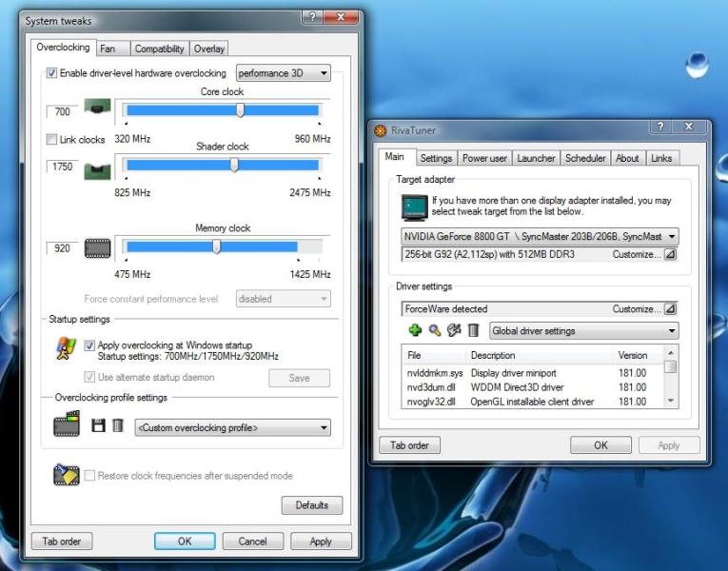Click OK in System tweaks window
The width and height of the screenshot is (728, 571).
pyautogui.click(x=185, y=541)
